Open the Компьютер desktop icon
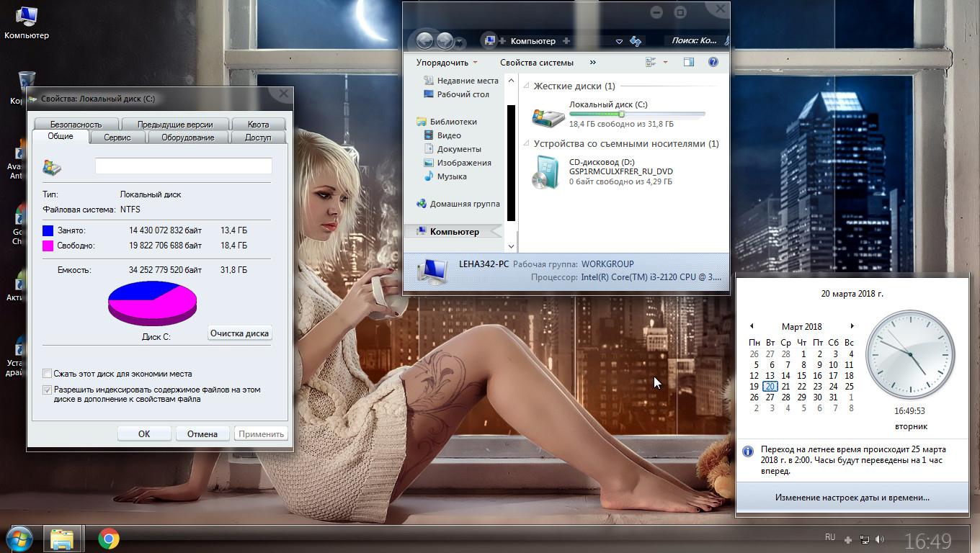Image resolution: width=980 pixels, height=553 pixels. pos(27,22)
